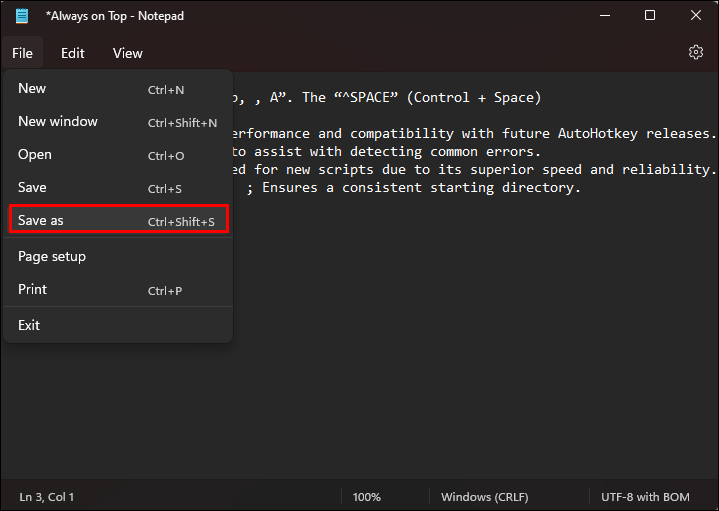
Task: Open the Edit menu
Action: [x=72, y=53]
